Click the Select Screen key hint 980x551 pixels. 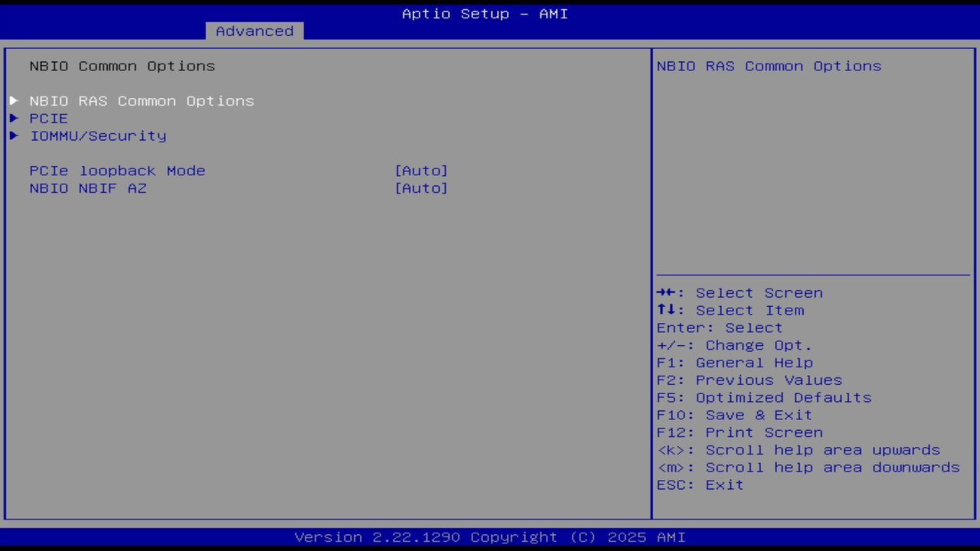coord(740,293)
